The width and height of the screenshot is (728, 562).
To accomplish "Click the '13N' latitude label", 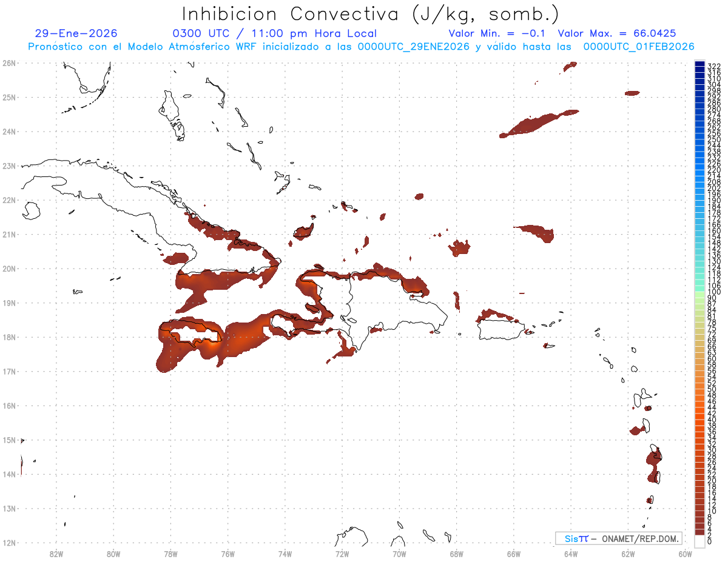I will 8,509.
